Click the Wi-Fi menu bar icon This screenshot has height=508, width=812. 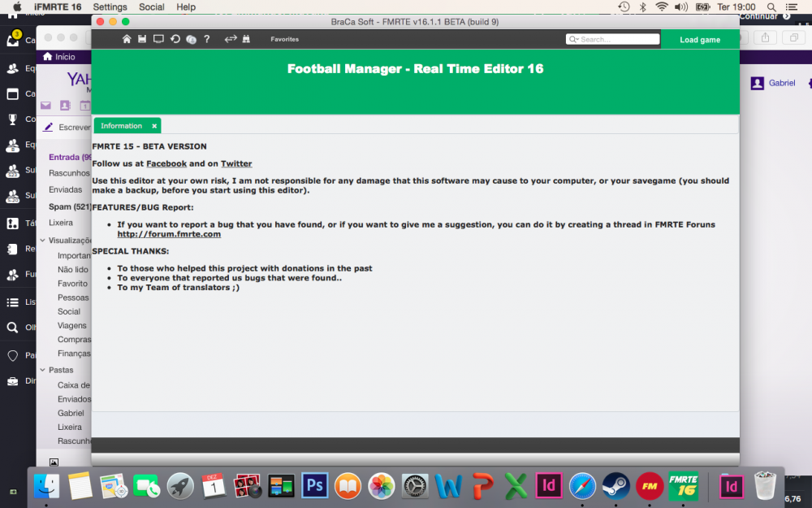661,7
